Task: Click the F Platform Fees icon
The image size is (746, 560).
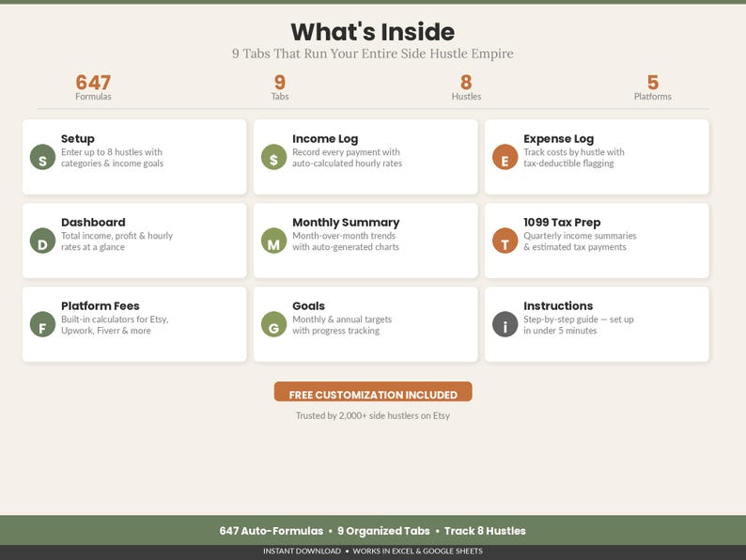Action: [x=43, y=324]
